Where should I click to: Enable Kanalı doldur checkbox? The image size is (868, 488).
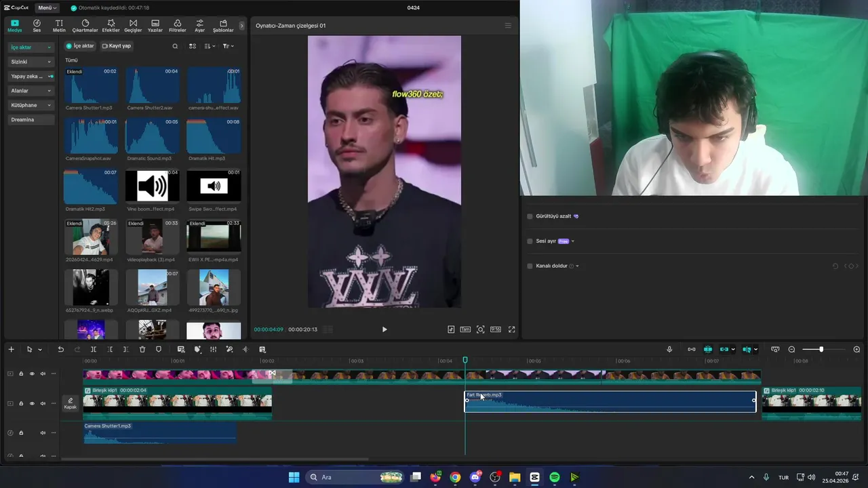530,266
